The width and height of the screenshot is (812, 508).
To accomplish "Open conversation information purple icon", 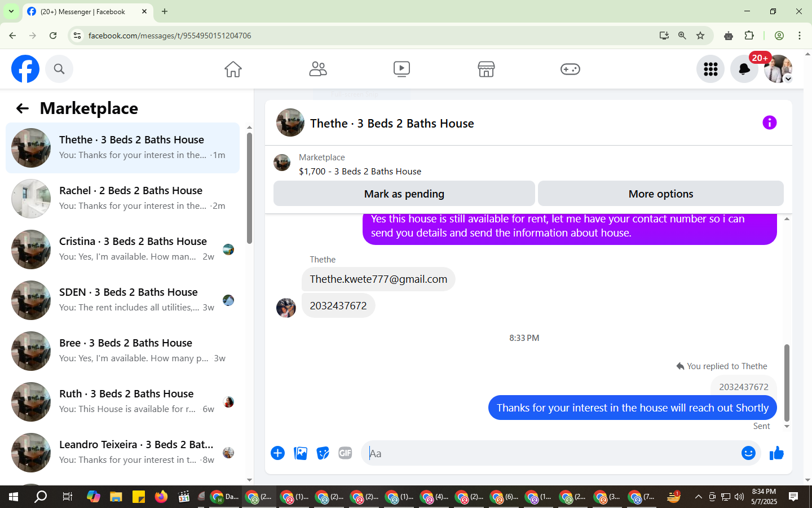I will (769, 122).
